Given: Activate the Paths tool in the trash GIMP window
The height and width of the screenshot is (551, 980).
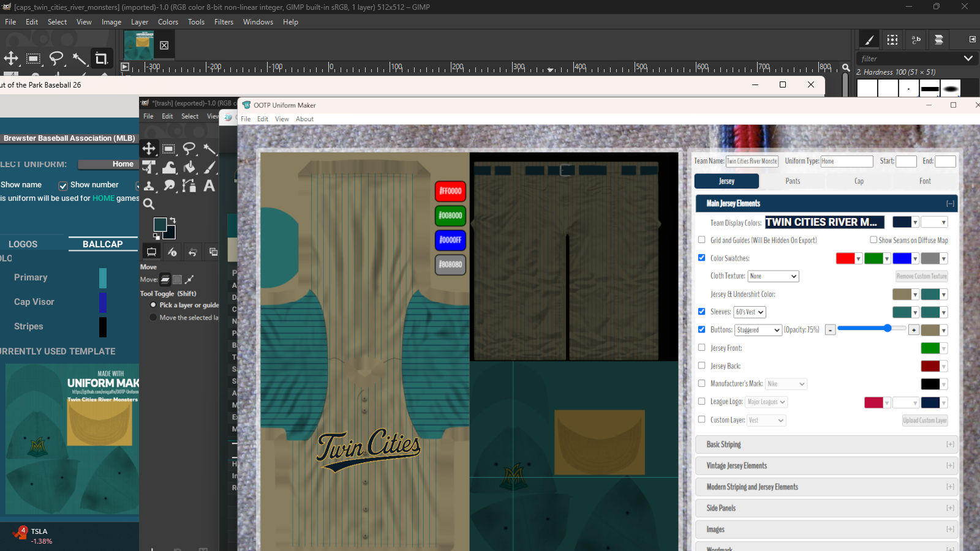Looking at the screenshot, I should point(189,186).
